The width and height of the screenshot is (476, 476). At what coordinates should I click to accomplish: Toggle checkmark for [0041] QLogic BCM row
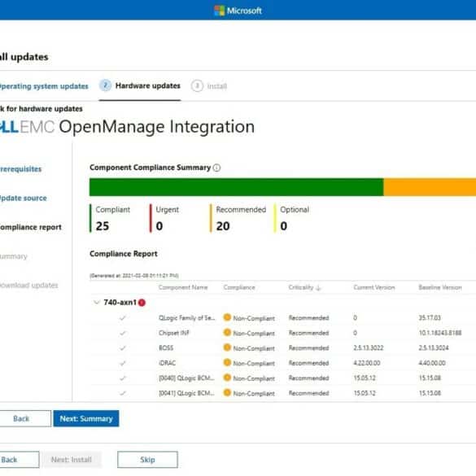point(123,393)
